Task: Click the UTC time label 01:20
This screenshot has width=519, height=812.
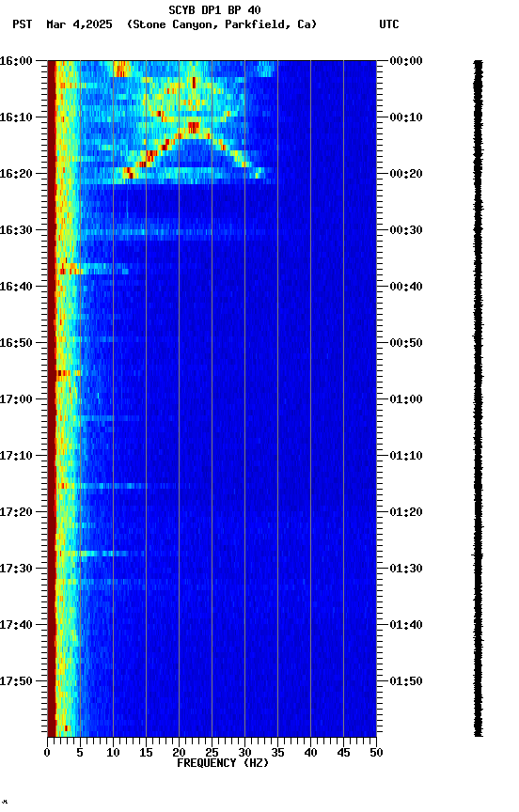Action: [x=406, y=513]
